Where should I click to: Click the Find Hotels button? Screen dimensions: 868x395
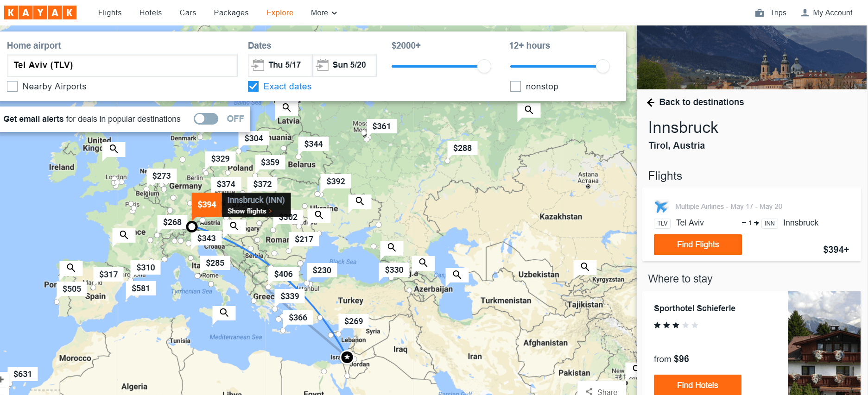(697, 385)
